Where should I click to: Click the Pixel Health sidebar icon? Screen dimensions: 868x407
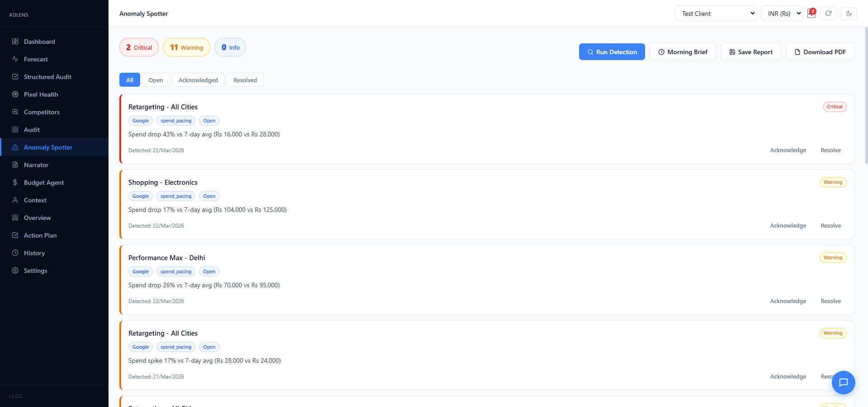tap(15, 94)
